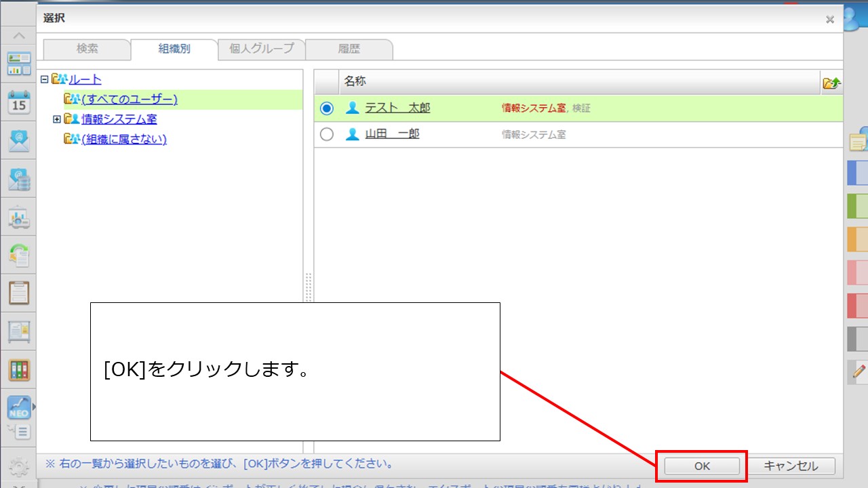Open the テスト 太郎 user link
This screenshot has width=868, height=488.
click(x=397, y=108)
